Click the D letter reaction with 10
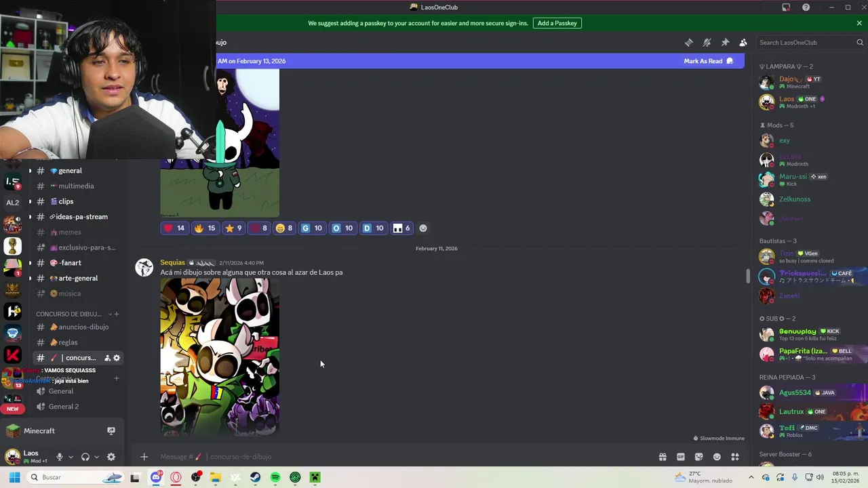The height and width of the screenshot is (488, 868). [x=374, y=228]
